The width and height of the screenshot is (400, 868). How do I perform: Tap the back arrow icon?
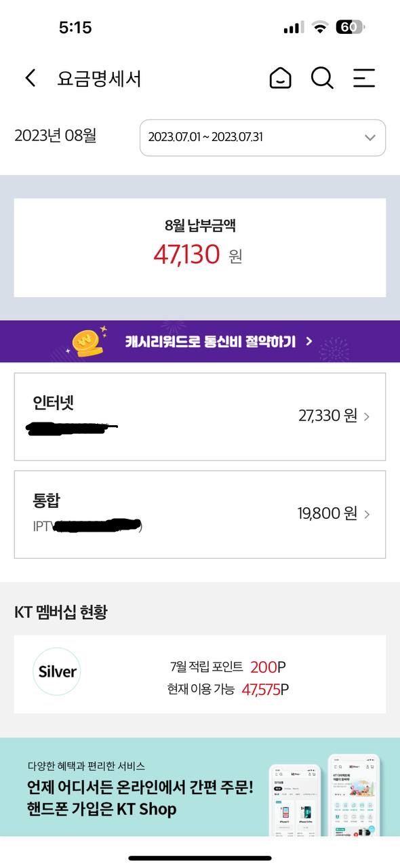point(30,78)
